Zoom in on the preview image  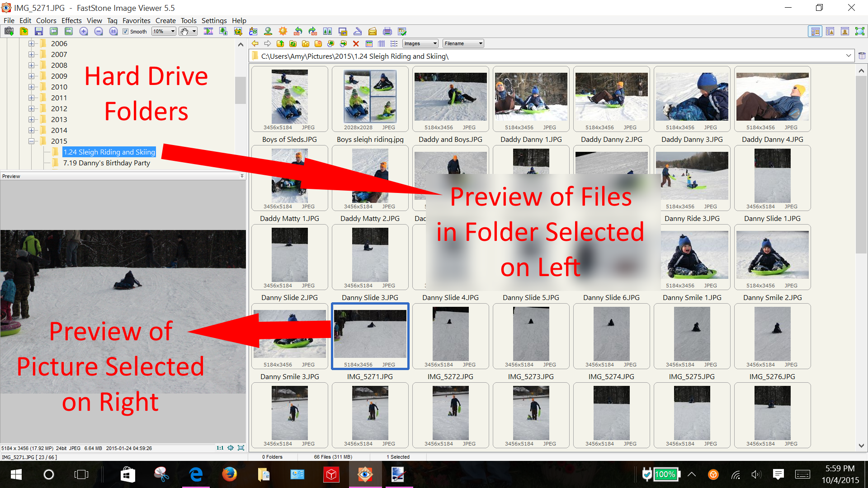(x=84, y=31)
